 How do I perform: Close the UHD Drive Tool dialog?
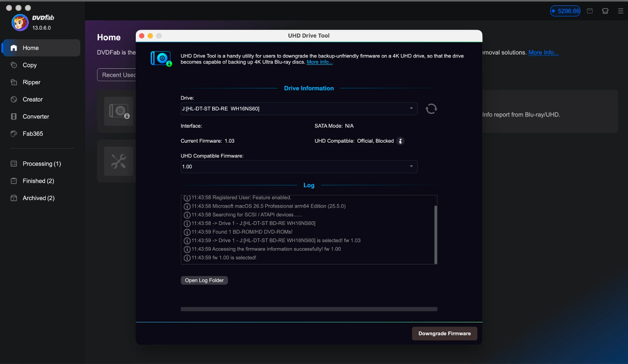[x=142, y=36]
